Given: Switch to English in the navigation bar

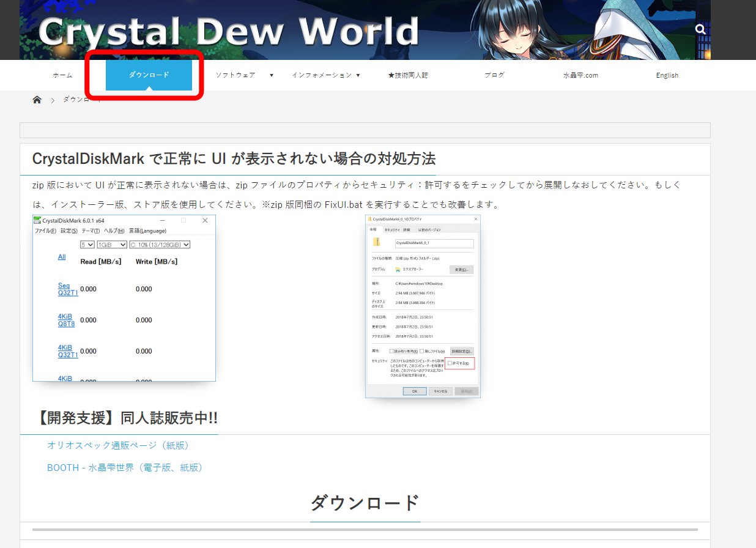Looking at the screenshot, I should (x=667, y=75).
